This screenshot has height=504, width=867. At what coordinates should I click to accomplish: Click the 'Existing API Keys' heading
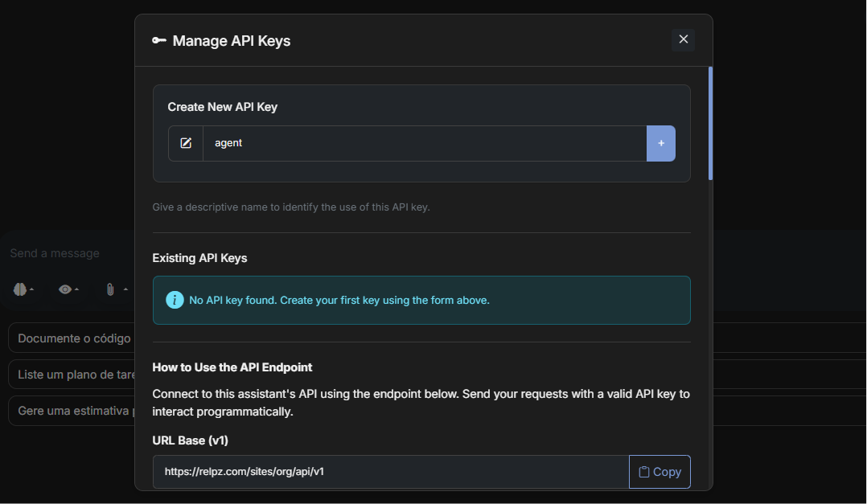tap(199, 258)
